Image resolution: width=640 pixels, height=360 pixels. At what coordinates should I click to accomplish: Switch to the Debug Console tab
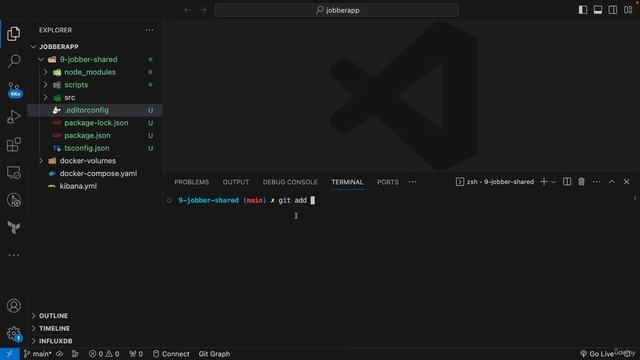pos(290,182)
